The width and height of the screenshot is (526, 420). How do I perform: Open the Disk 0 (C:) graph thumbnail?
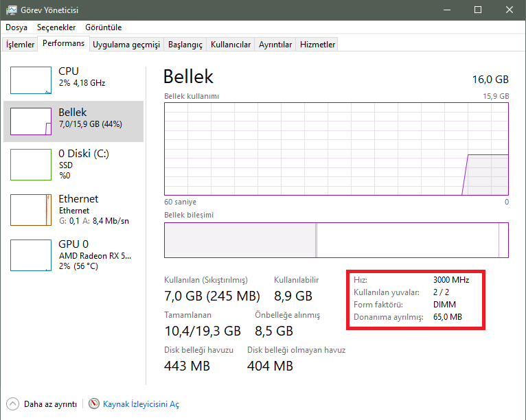31,162
